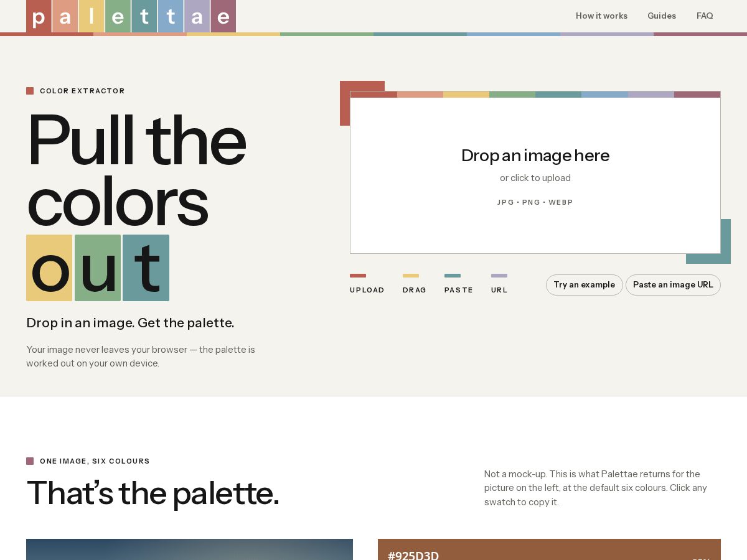This screenshot has height=560, width=747.
Task: Click the example photo thumbnail
Action: pyautogui.click(x=189, y=550)
